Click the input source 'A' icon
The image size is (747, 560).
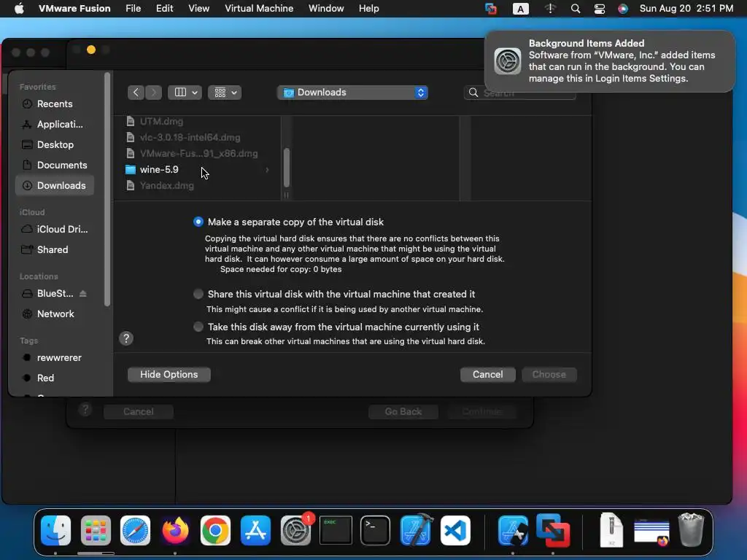coord(520,9)
